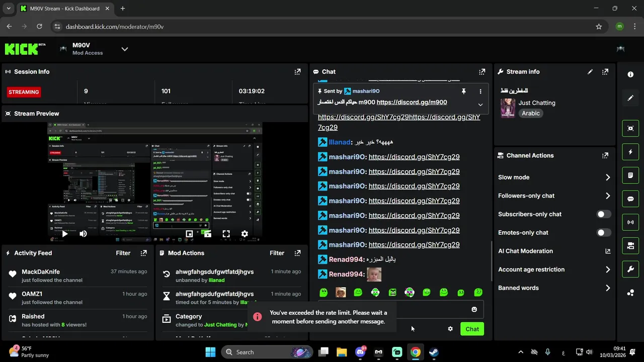The image size is (644, 362).
Task: Open Steam from the taskbar
Action: tap(434, 352)
